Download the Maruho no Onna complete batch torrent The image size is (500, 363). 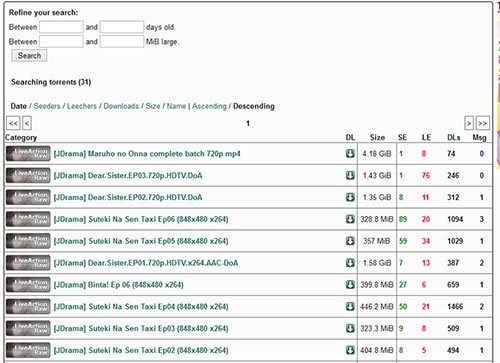coord(350,153)
